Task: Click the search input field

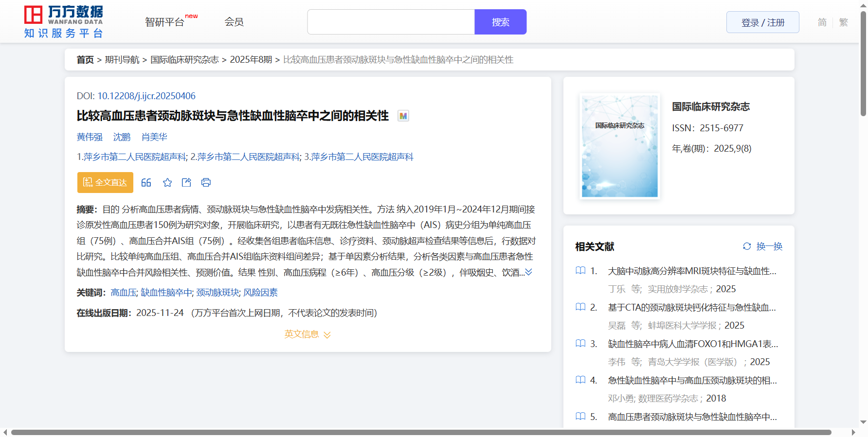Action: (391, 22)
